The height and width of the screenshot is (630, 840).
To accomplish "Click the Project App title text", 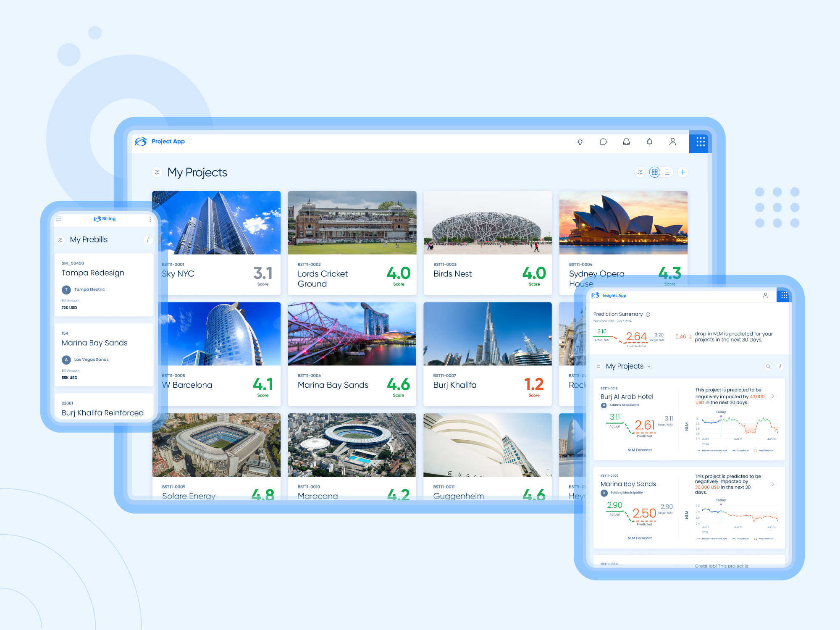I will tap(168, 142).
